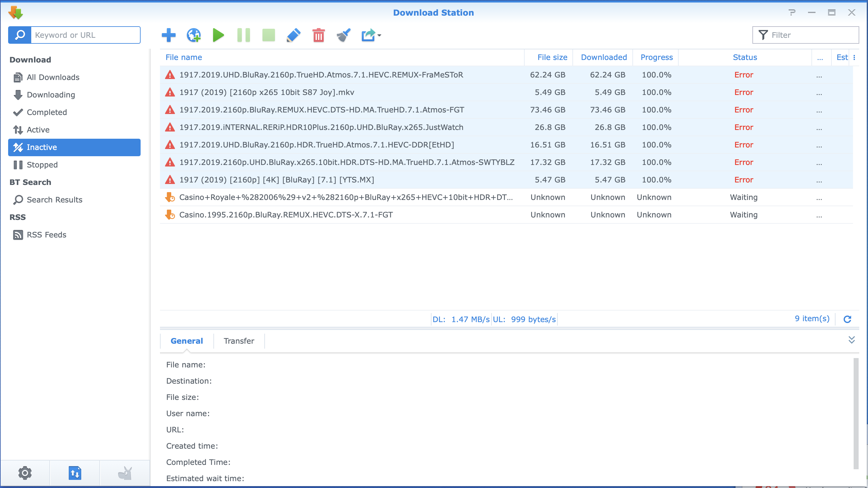
Task: Collapse the detail pane with double chevron
Action: coord(852,340)
